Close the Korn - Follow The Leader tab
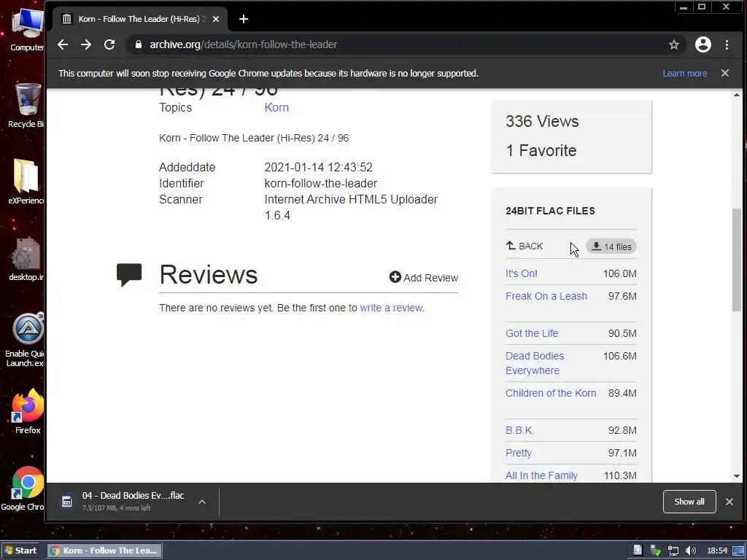Screen dimensions: 747x560 pyautogui.click(x=216, y=19)
